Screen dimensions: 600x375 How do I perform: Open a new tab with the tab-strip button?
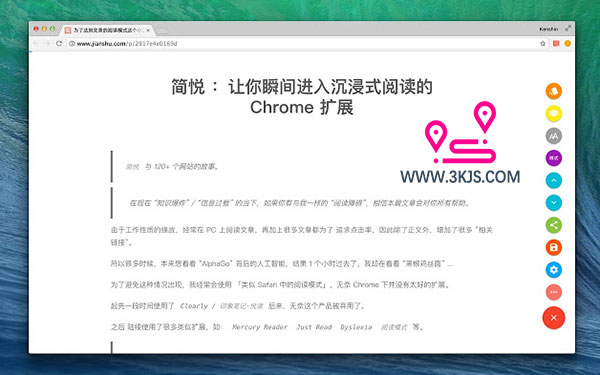(162, 30)
